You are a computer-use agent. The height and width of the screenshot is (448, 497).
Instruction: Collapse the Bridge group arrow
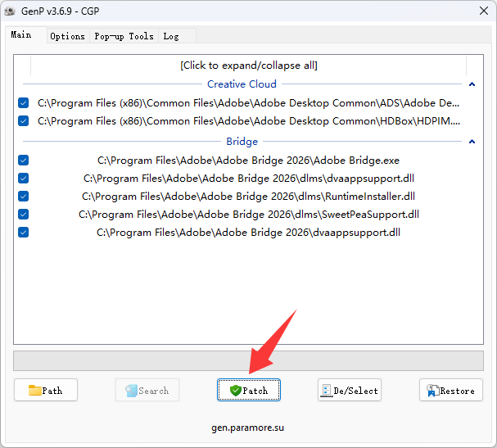click(x=472, y=142)
